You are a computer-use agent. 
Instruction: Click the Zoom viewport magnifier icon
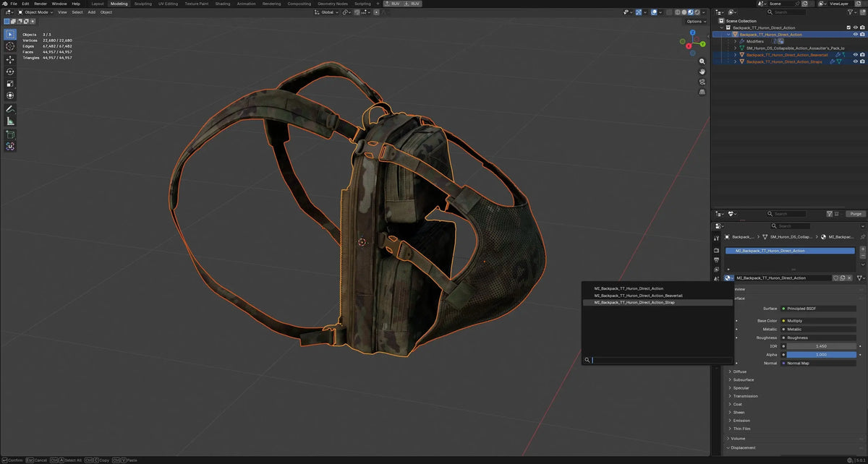[702, 61]
